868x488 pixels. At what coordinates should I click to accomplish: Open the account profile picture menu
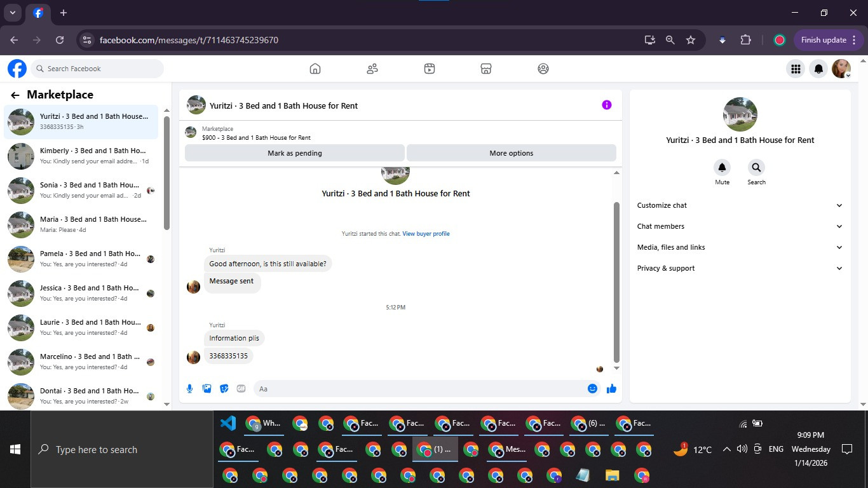(x=842, y=69)
